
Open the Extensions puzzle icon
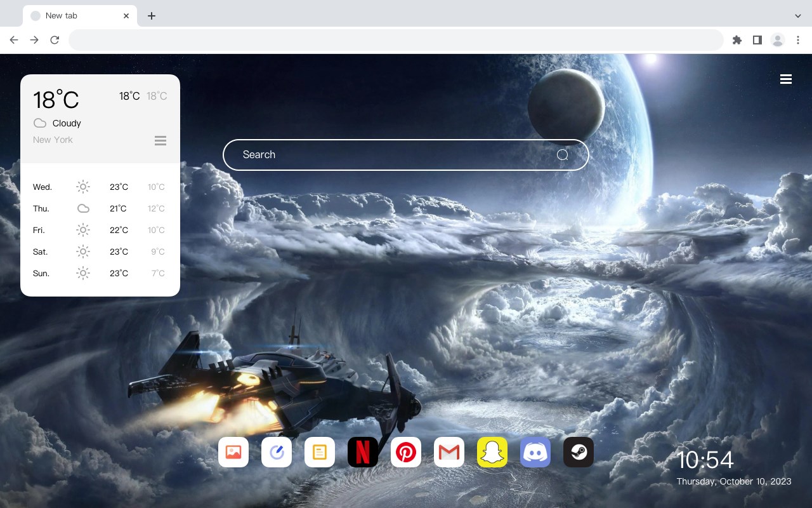[x=737, y=40]
